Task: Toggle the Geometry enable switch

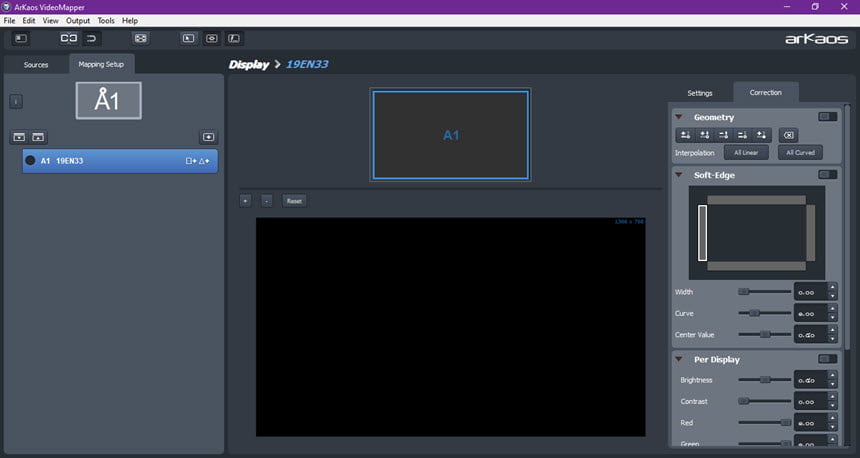Action: click(828, 117)
